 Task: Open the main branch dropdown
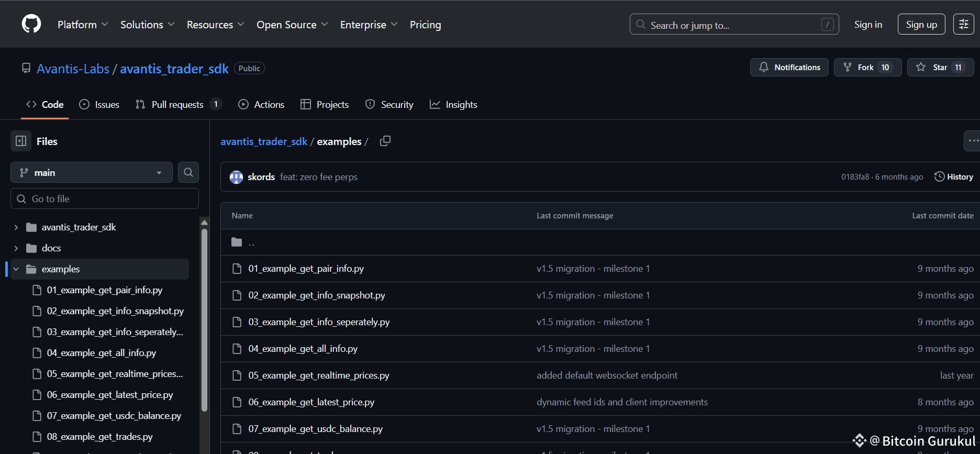point(92,173)
